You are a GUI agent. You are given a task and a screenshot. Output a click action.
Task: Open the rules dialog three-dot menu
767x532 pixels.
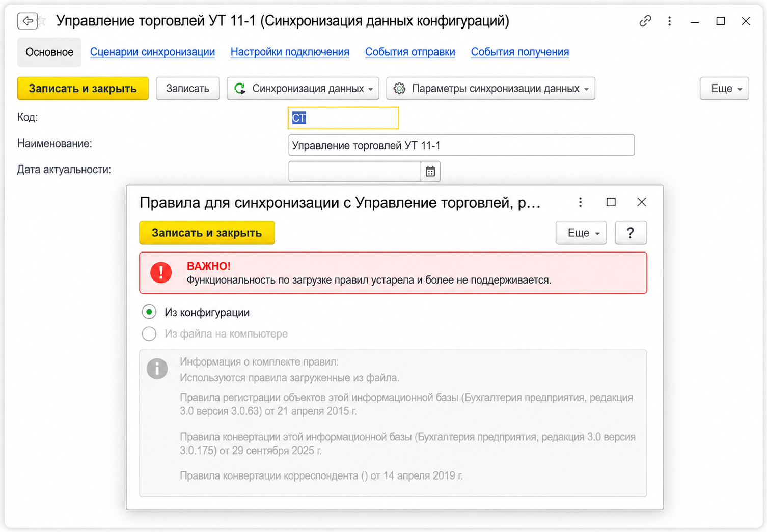(x=580, y=202)
